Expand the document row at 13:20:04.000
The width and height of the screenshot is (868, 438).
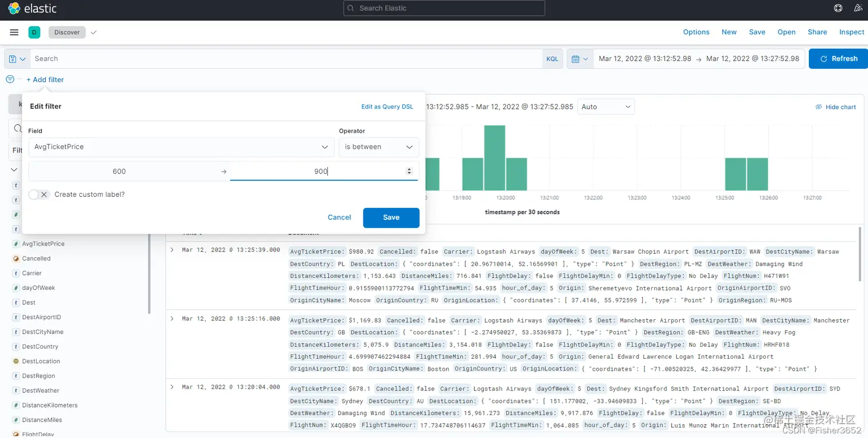pos(172,387)
